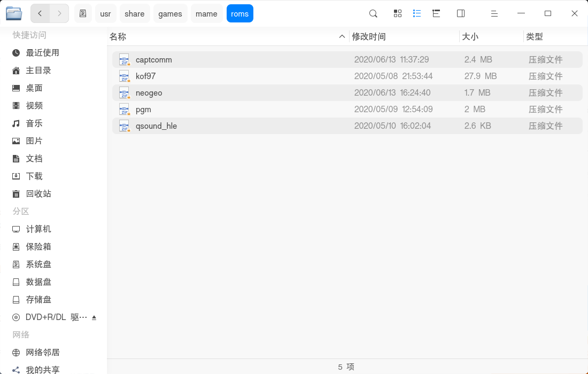
Task: Click the 2.4 MB size cell
Action: point(478,60)
